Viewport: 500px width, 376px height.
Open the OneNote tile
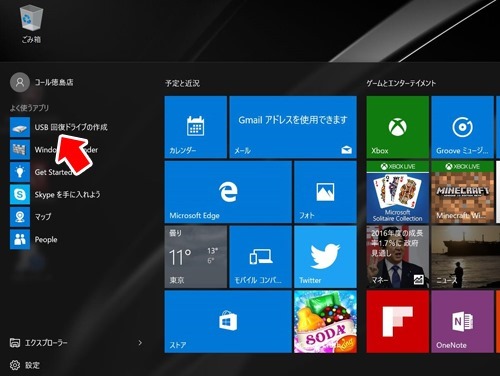tap(462, 322)
